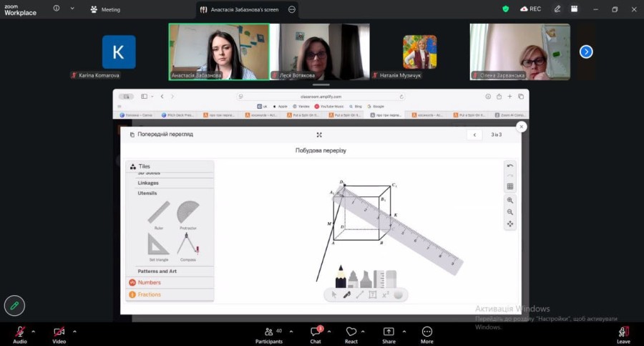Screen dimensions: 644x346
Task: Open the gray color picker circle
Action: [x=398, y=294]
